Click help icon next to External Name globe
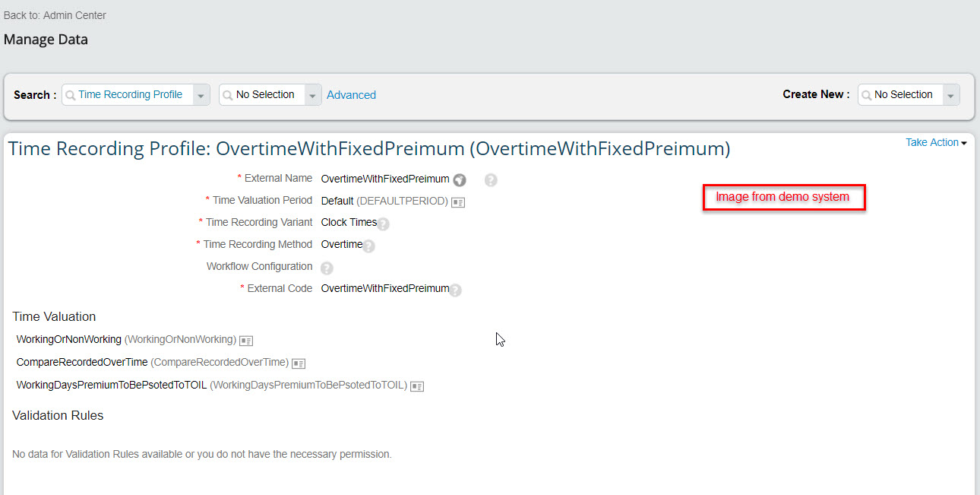Screen dimensions: 980x495 click(491, 180)
